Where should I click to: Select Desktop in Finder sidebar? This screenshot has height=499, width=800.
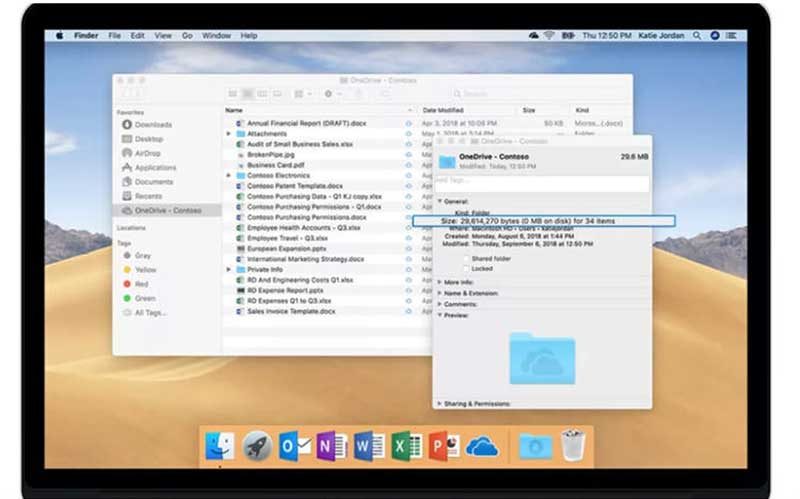click(142, 139)
